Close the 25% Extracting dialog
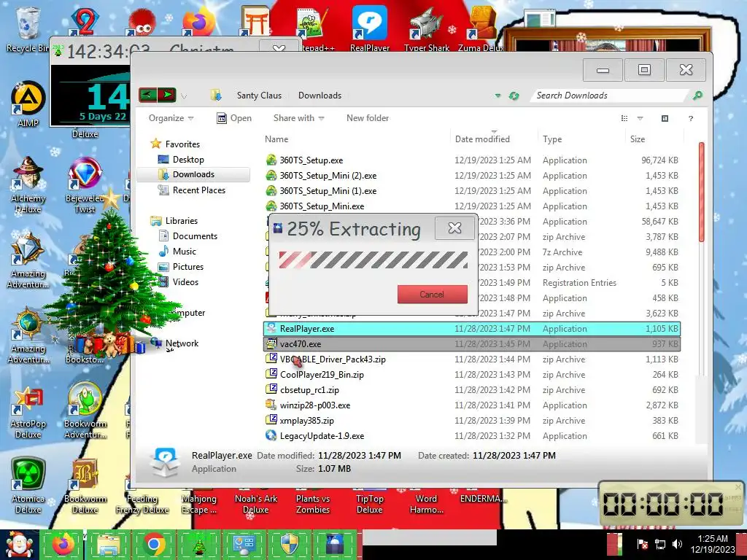The image size is (747, 560). tap(455, 228)
